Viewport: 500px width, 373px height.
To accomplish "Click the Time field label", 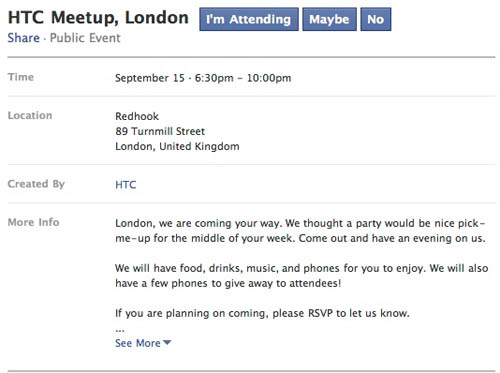I will pyautogui.click(x=21, y=77).
